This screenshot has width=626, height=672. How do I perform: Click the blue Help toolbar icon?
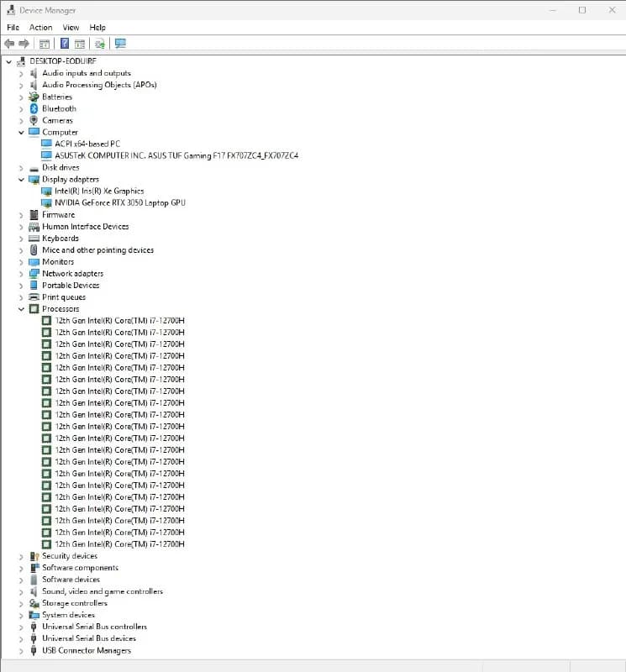pos(65,44)
